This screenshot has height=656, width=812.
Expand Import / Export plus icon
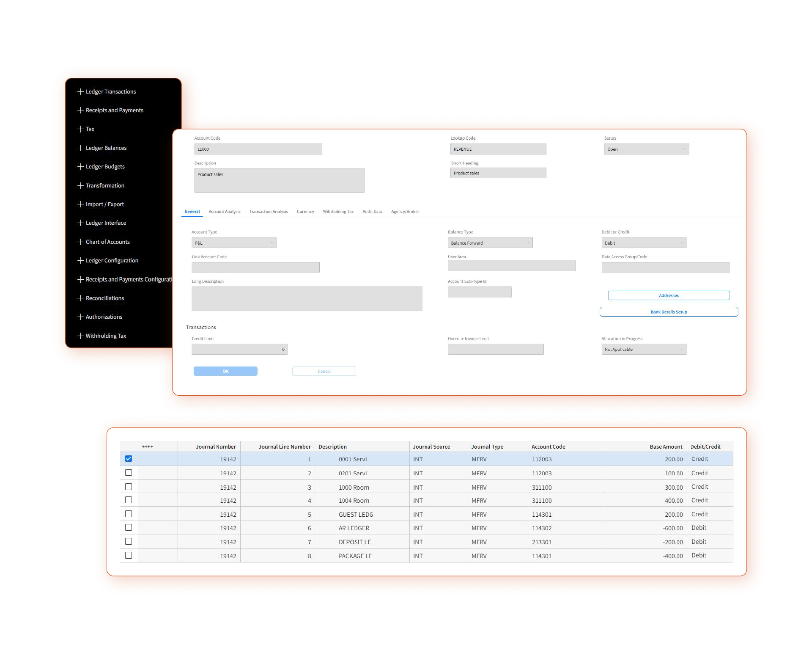[x=80, y=204]
